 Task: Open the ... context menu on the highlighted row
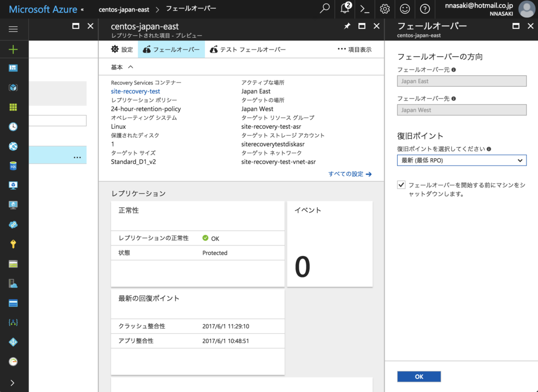pos(77,157)
